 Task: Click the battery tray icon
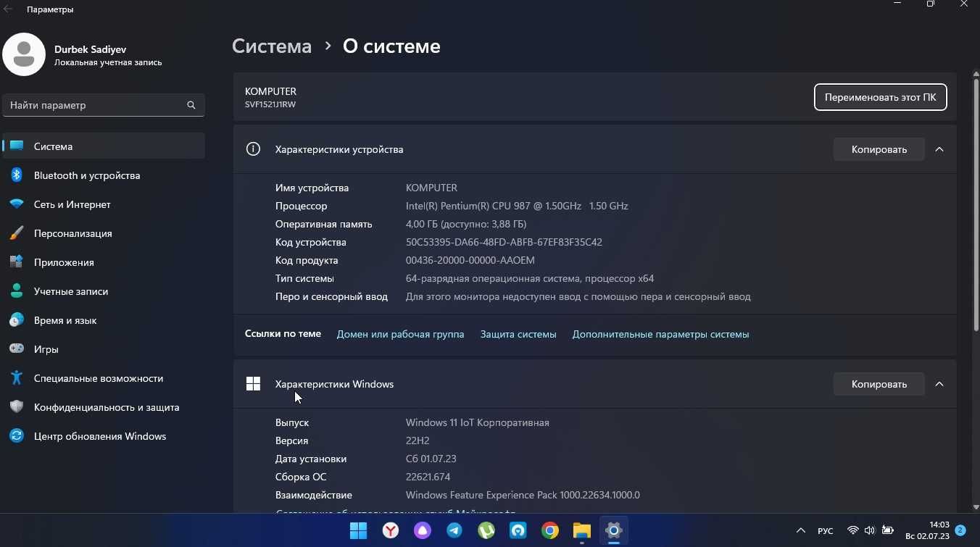coord(887,531)
